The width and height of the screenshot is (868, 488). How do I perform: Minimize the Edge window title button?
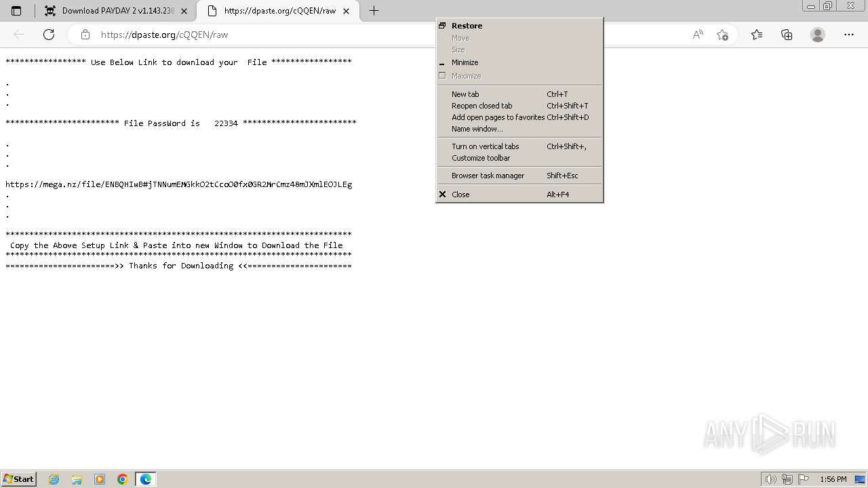point(810,6)
